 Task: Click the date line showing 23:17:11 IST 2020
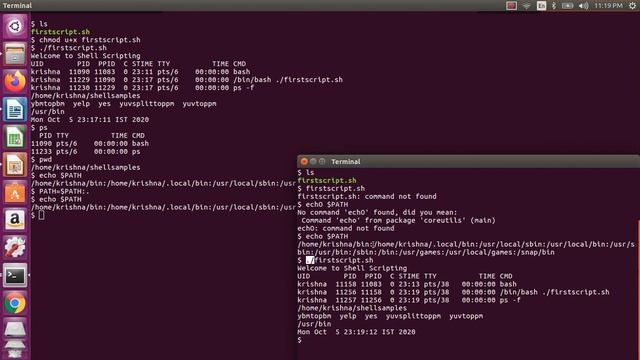pos(90,120)
